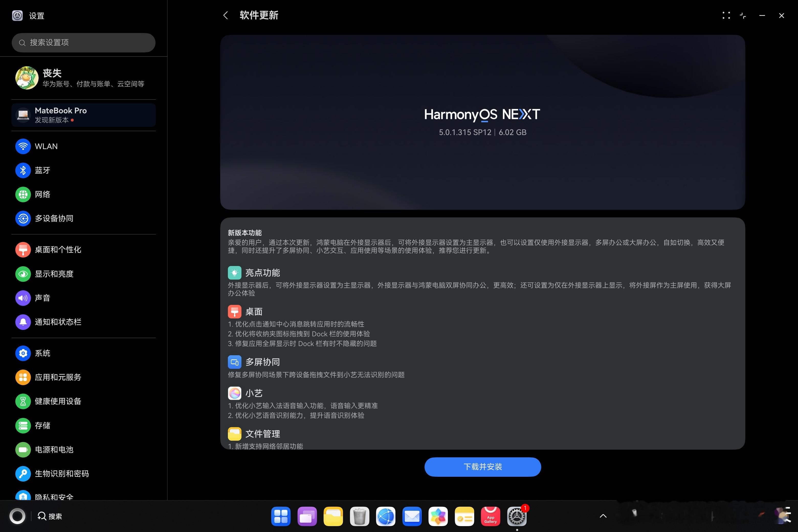The height and width of the screenshot is (532, 798).
Task: Open the yellow notes app in dock
Action: [464, 516]
